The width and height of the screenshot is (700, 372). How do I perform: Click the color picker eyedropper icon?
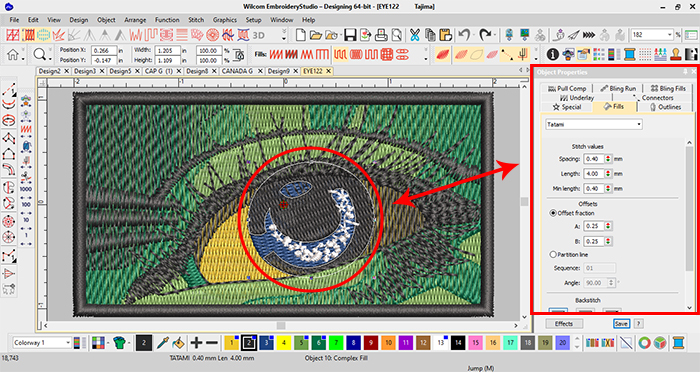[163, 343]
